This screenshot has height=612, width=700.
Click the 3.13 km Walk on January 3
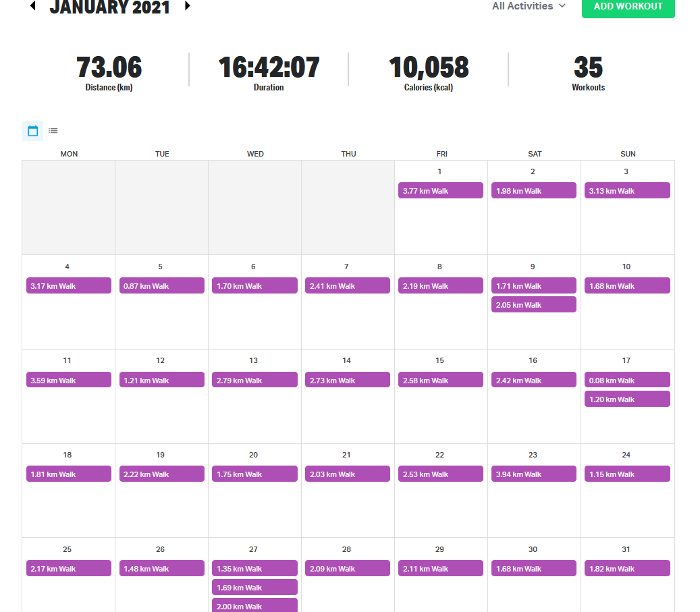(x=626, y=191)
